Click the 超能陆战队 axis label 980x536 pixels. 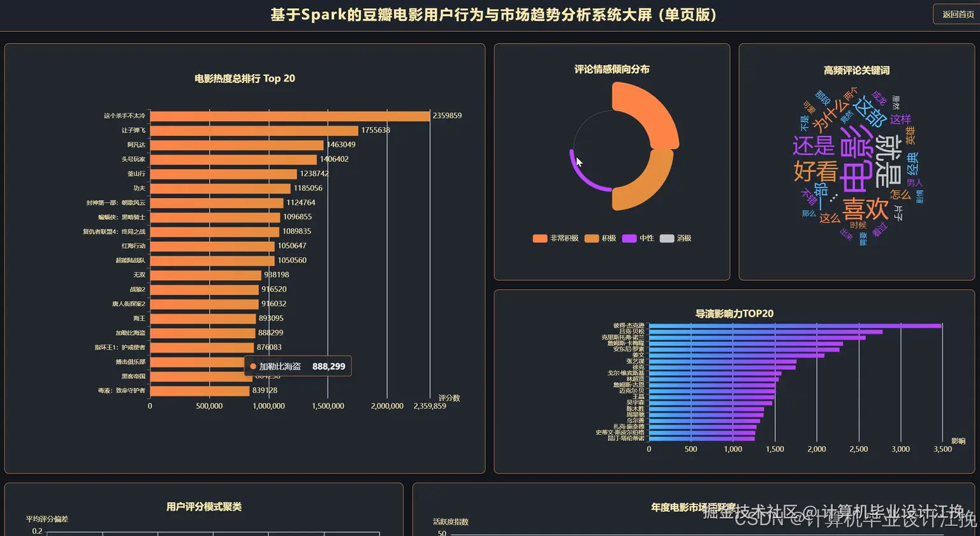[130, 260]
